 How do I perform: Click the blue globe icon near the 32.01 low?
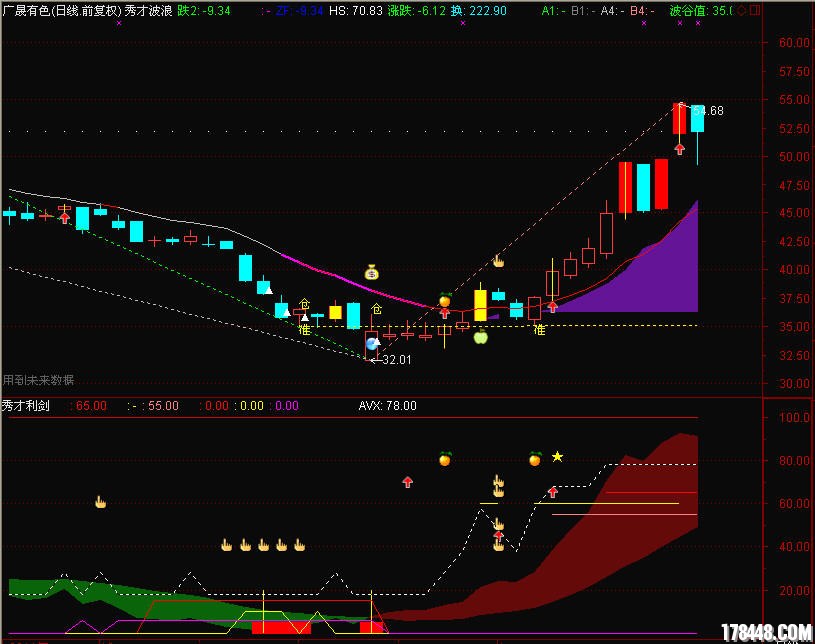click(x=372, y=344)
